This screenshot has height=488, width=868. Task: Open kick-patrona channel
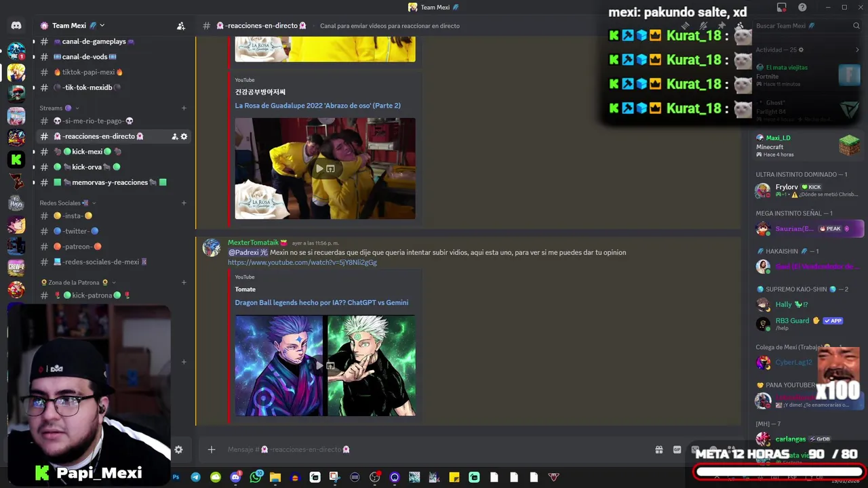[112, 296]
